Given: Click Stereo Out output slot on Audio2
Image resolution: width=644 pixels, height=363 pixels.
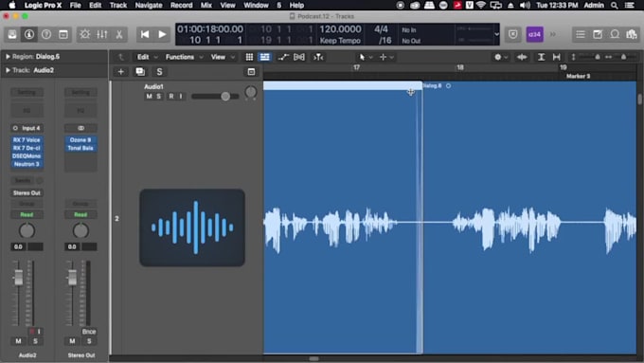Looking at the screenshot, I should click(x=27, y=192).
